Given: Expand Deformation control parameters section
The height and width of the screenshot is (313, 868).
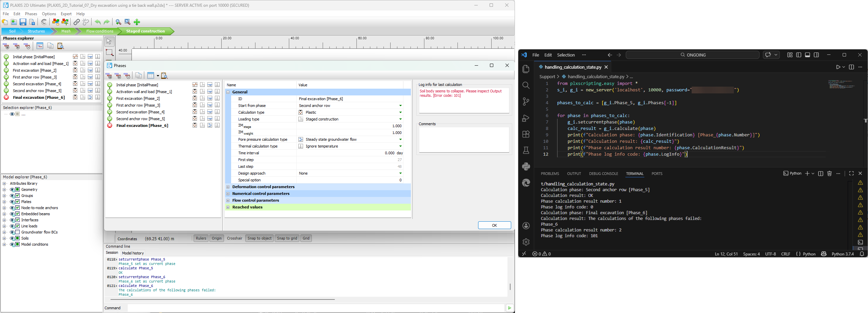Looking at the screenshot, I should tap(228, 187).
